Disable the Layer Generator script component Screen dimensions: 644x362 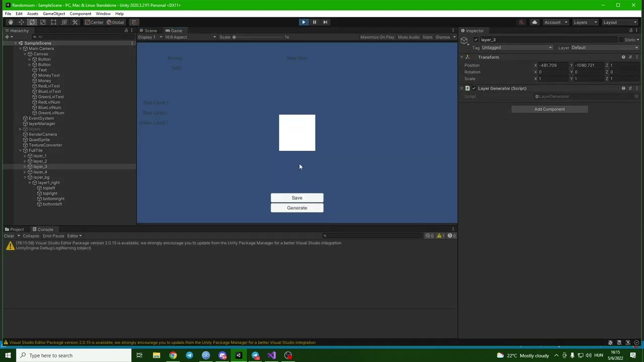coord(473,88)
